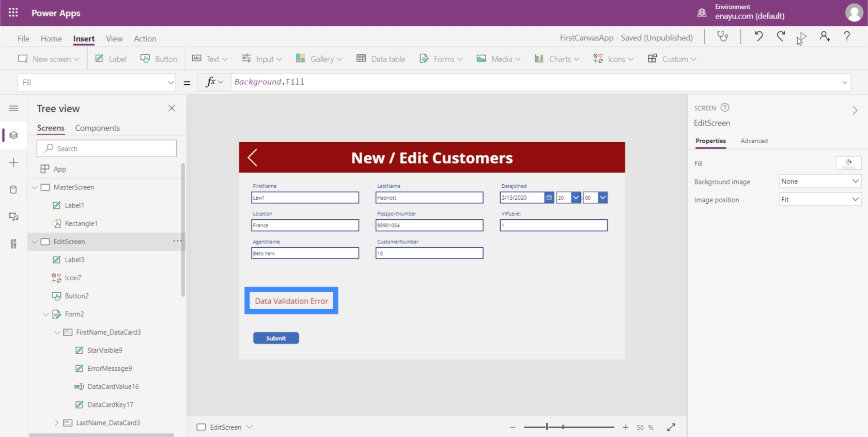868x437 pixels.
Task: Switch to the Advanced properties tab
Action: 754,141
